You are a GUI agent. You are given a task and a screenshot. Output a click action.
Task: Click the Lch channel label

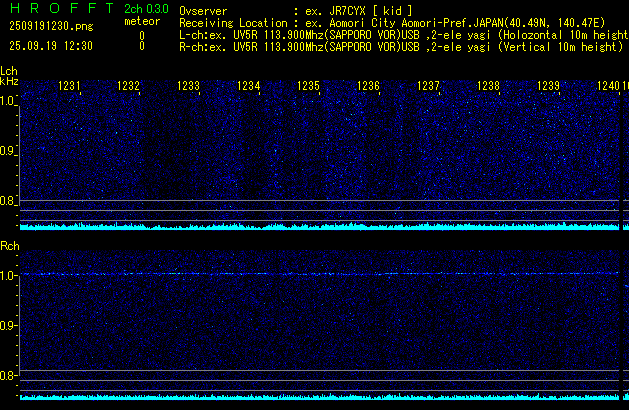click(x=9, y=70)
